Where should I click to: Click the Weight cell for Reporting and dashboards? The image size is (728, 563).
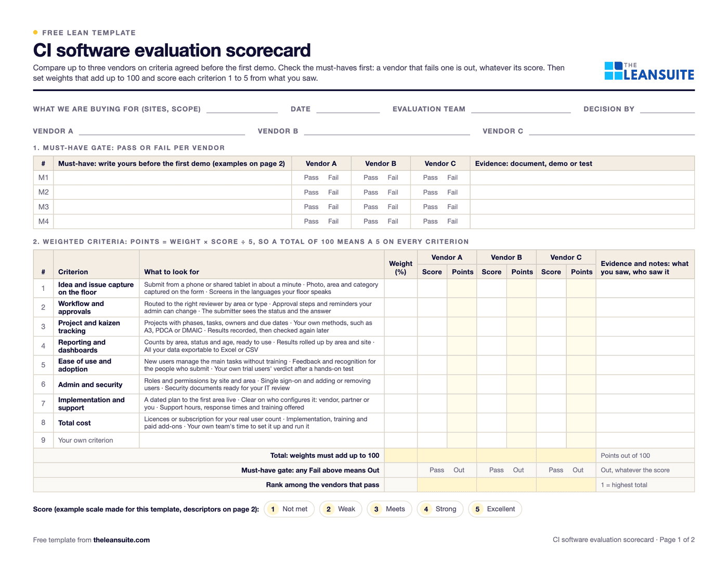click(x=401, y=347)
